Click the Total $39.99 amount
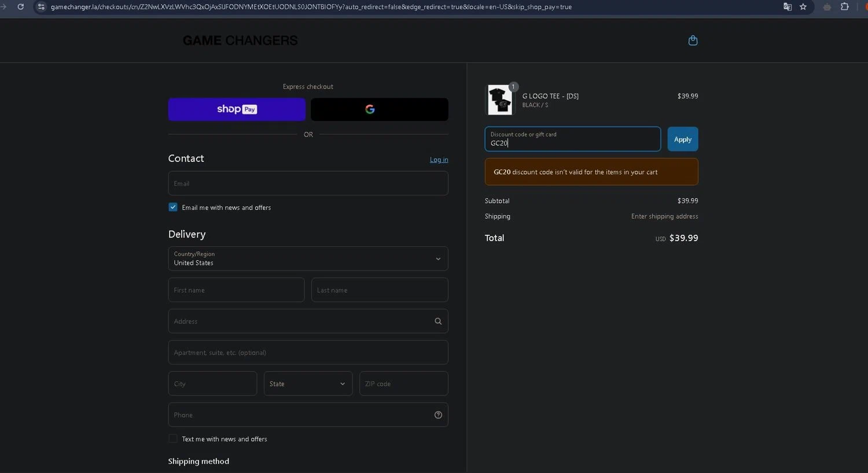The height and width of the screenshot is (473, 868). (x=683, y=238)
